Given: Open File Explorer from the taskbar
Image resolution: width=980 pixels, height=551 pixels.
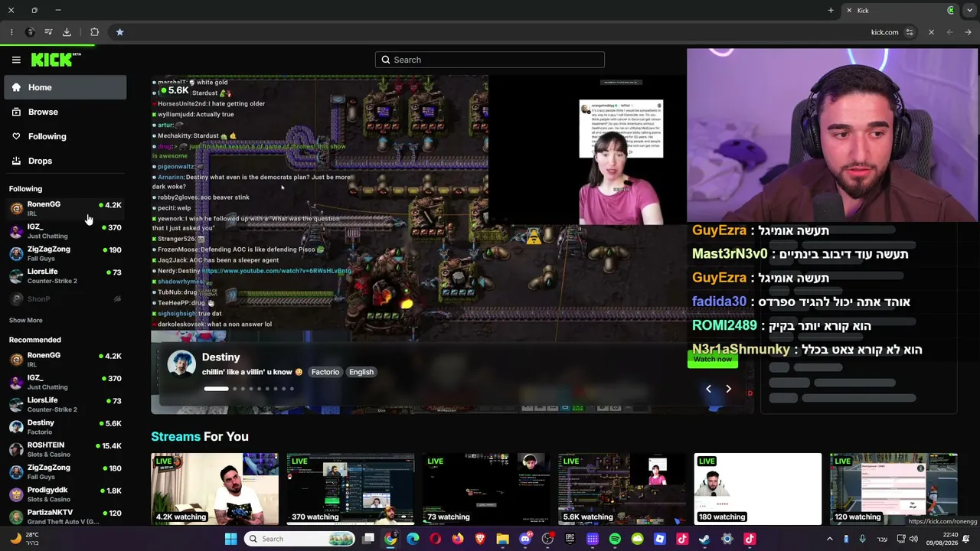Looking at the screenshot, I should 502,539.
